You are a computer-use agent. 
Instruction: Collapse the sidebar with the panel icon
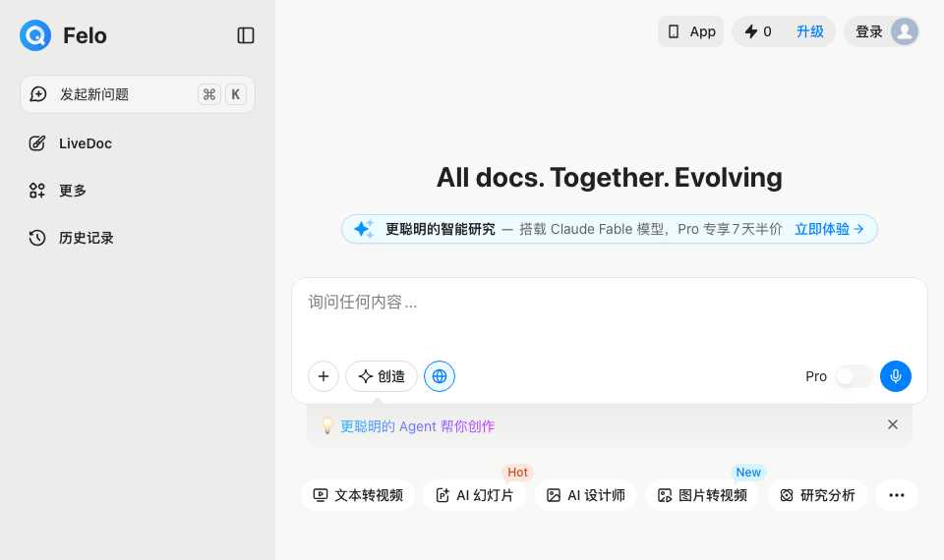click(x=246, y=35)
